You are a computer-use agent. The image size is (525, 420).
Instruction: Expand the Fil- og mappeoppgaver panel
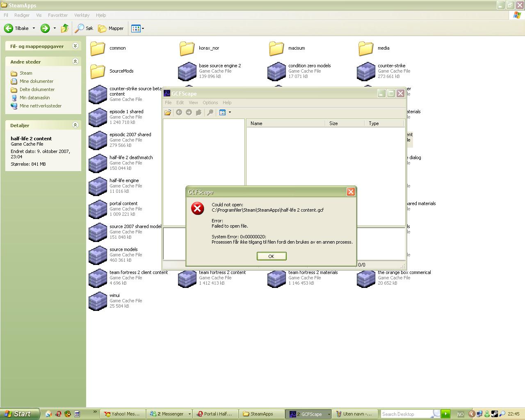(x=75, y=46)
